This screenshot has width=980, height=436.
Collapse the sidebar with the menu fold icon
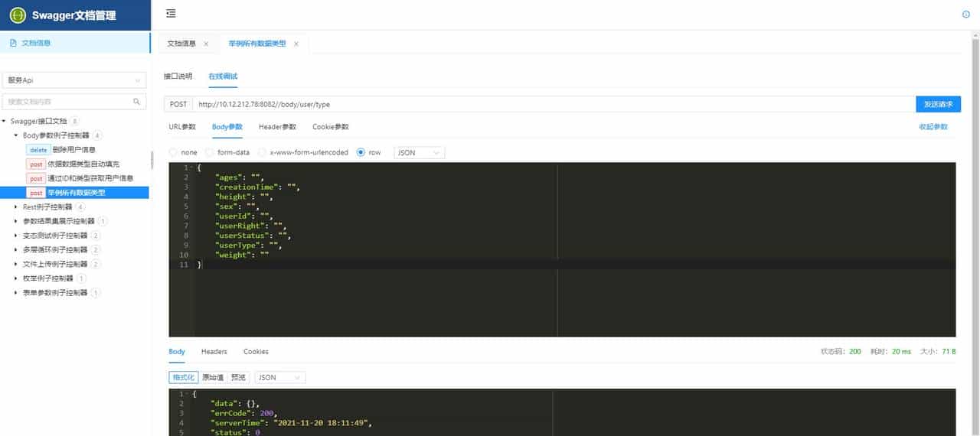click(171, 14)
